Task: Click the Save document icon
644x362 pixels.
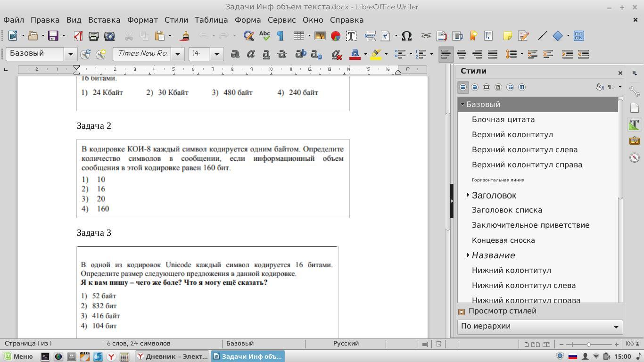Action: (x=53, y=36)
